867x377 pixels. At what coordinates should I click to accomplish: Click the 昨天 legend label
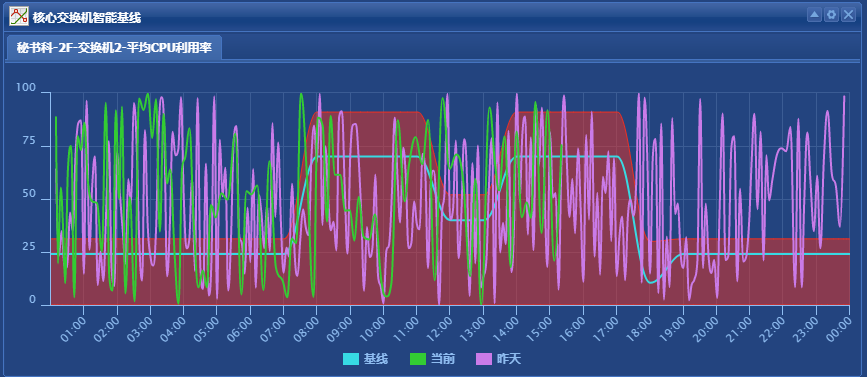tap(509, 359)
